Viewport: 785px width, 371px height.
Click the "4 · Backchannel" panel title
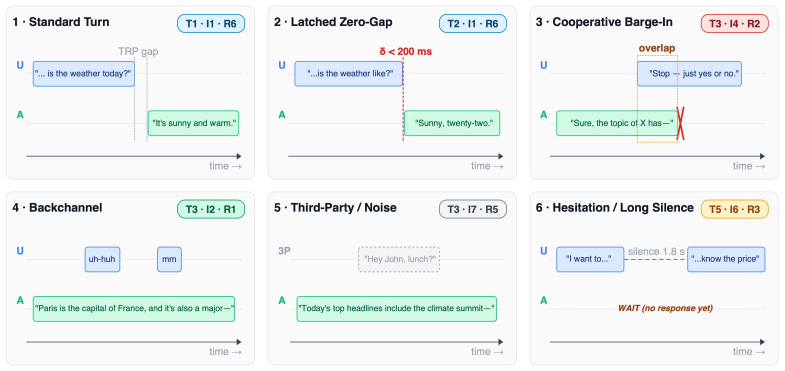(57, 207)
